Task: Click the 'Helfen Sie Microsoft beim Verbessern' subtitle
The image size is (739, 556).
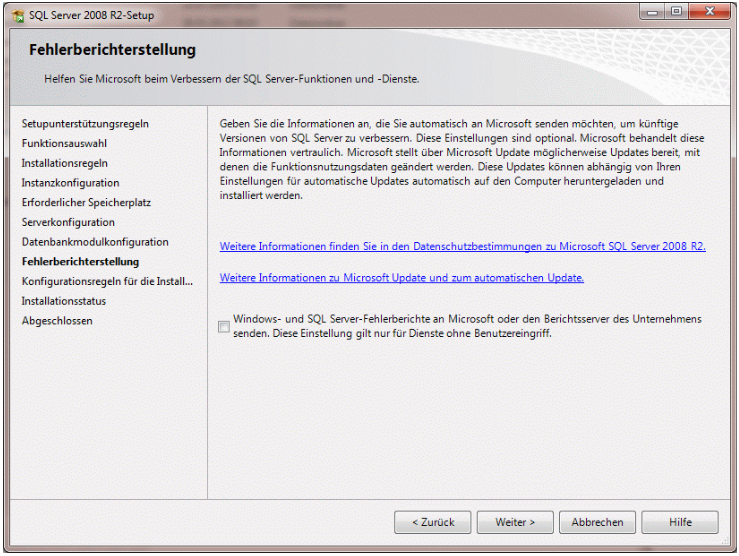Action: click(231, 79)
